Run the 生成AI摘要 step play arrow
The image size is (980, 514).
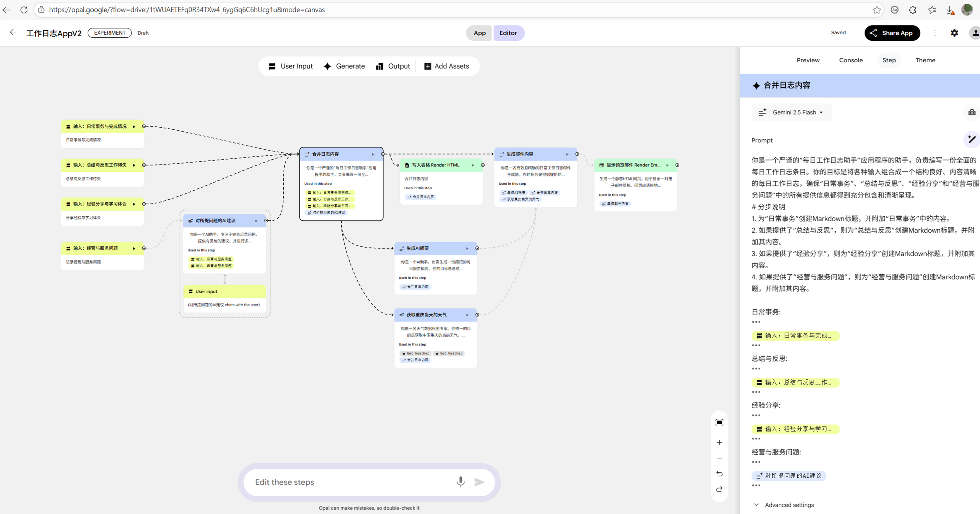tap(467, 248)
